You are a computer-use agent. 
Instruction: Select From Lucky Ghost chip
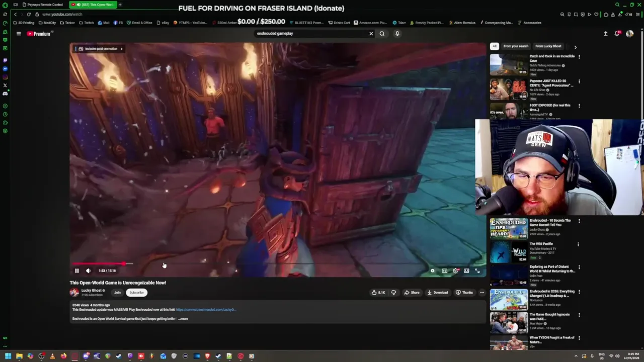pos(548,46)
